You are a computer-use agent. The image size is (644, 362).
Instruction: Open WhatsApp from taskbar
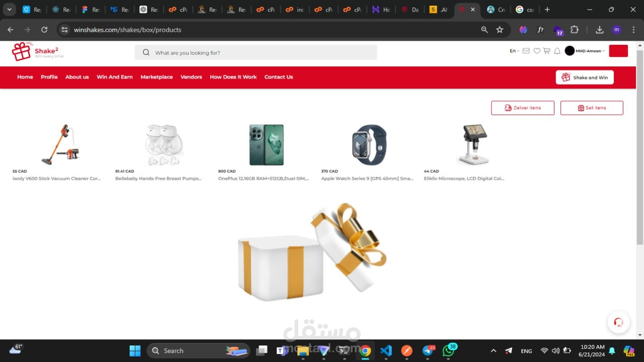[448, 350]
